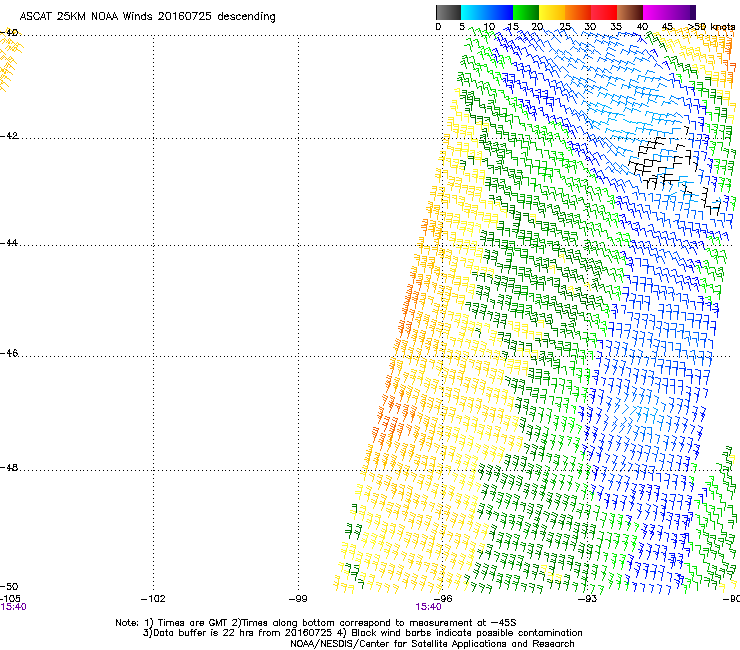Screen dimensions: 740x650
Task: Click the legend scale label "5"
Action: 462,27
